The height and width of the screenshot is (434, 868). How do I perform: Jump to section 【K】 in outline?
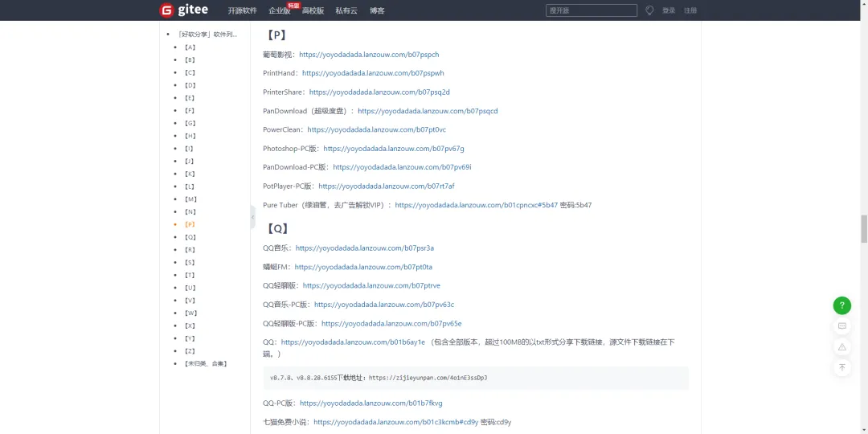[190, 174]
